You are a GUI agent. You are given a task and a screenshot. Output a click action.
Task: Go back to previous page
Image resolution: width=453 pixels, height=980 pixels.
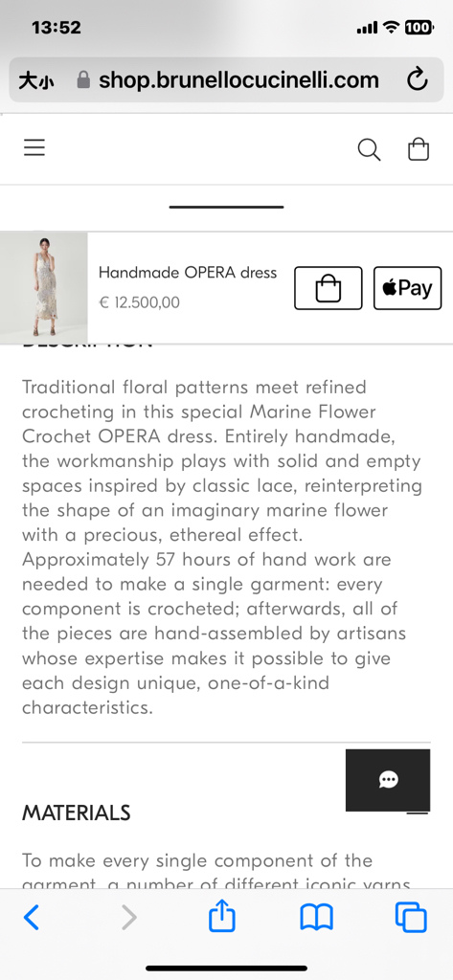point(31,918)
